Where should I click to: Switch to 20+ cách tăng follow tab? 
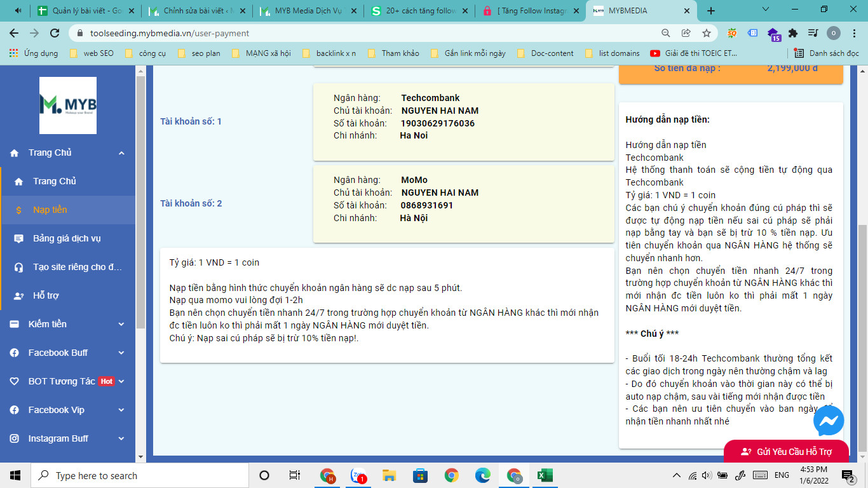click(419, 11)
